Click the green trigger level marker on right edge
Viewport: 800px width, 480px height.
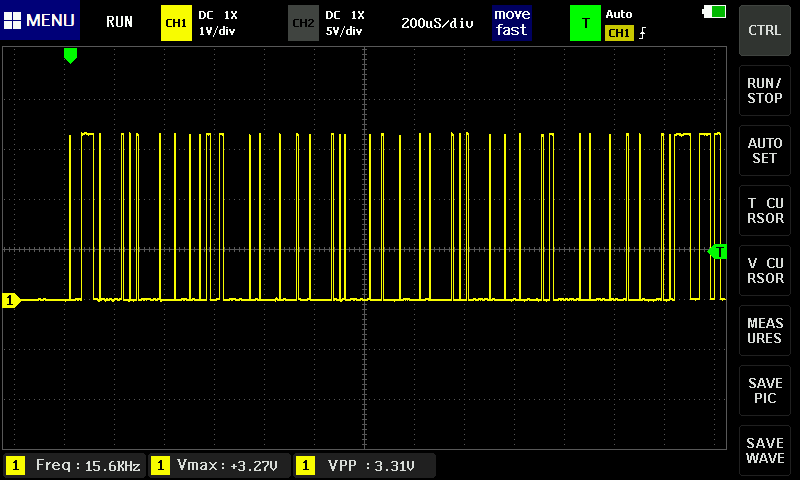tap(718, 252)
